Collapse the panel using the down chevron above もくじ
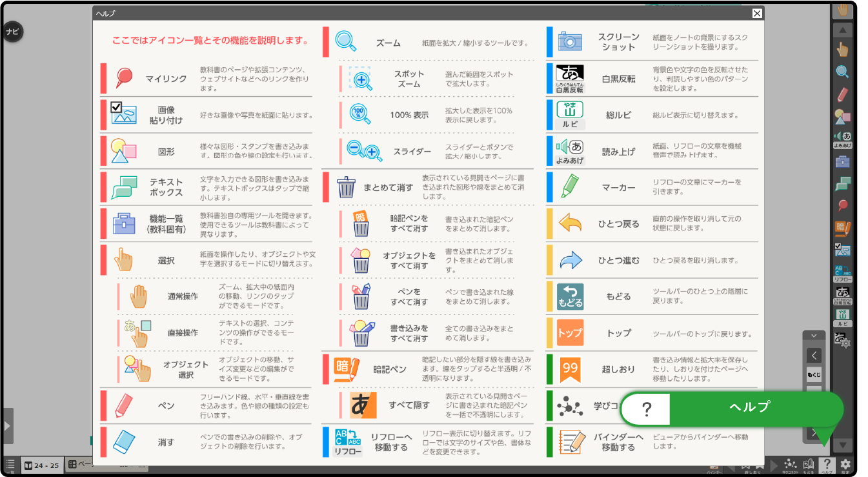This screenshot has width=868, height=477. pos(812,335)
